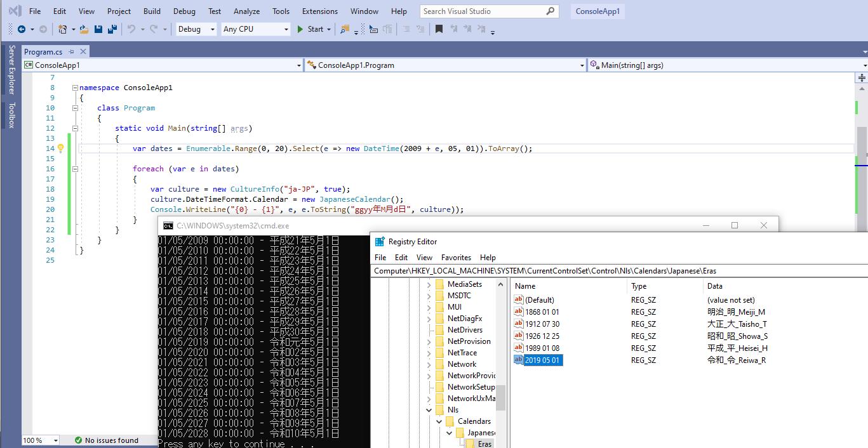
Task: Open the Favorites menu in Registry Editor
Action: click(x=456, y=258)
